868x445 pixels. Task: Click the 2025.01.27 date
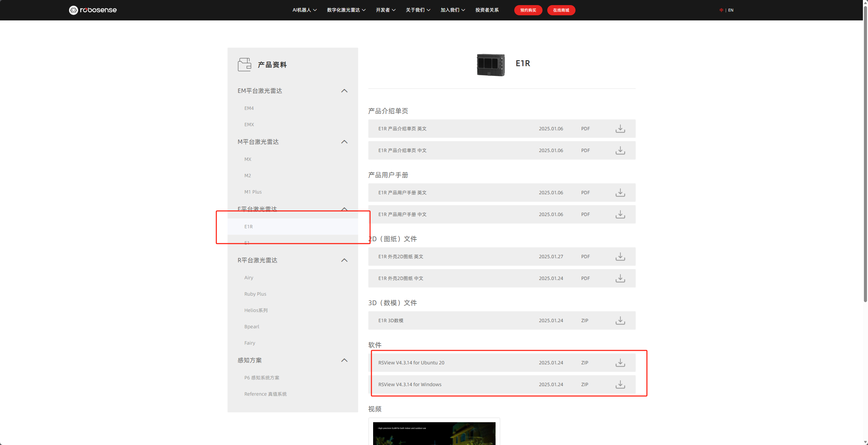[551, 257]
